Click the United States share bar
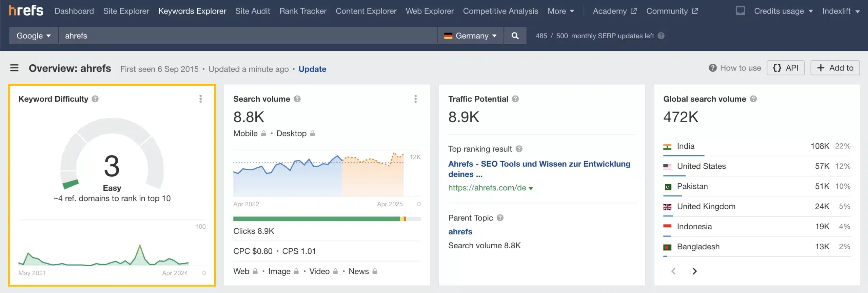 (674, 175)
